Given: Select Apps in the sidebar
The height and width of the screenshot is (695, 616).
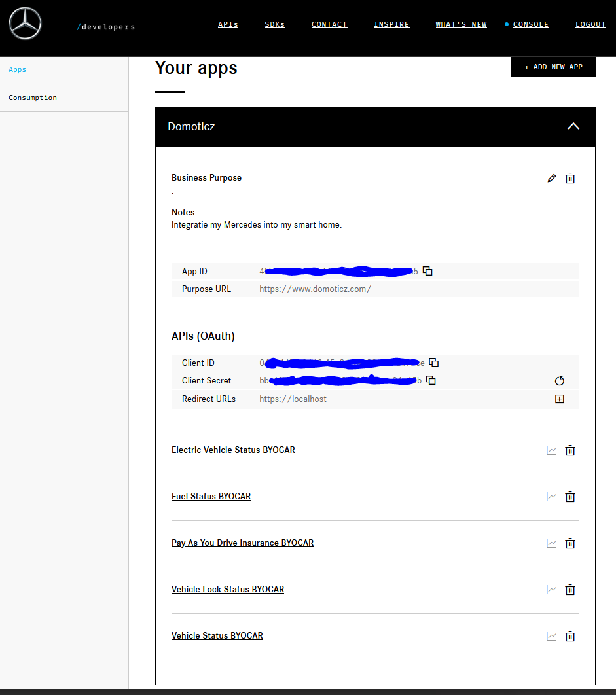Looking at the screenshot, I should pos(17,69).
